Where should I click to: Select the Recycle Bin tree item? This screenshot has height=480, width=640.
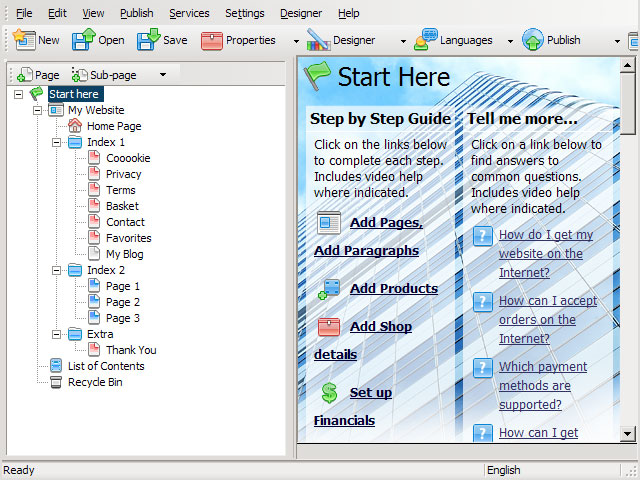(x=95, y=382)
